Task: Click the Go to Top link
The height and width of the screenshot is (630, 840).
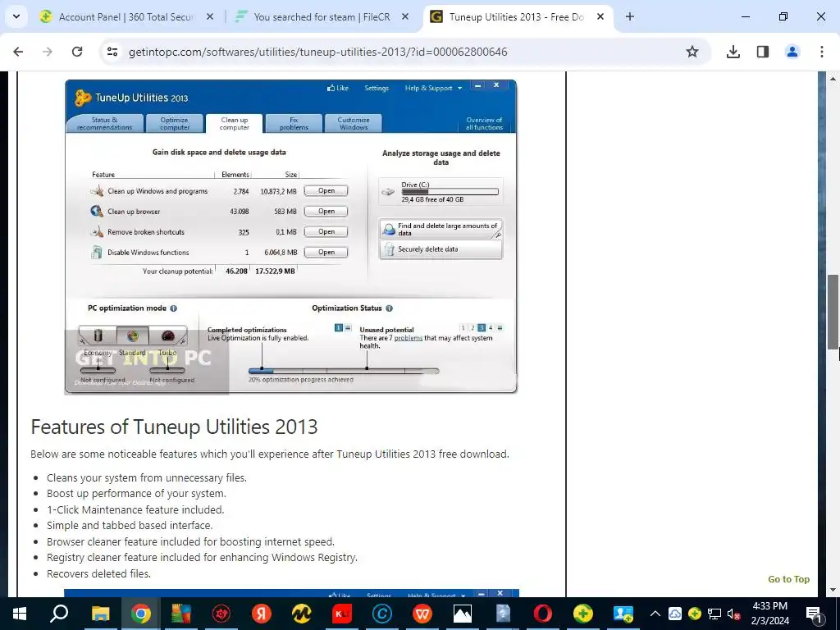Action: [788, 579]
